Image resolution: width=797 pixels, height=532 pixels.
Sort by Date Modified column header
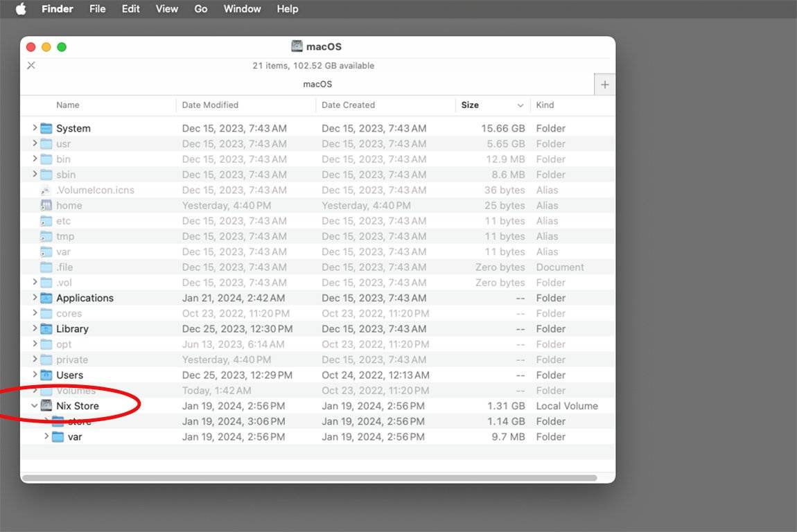coord(210,105)
